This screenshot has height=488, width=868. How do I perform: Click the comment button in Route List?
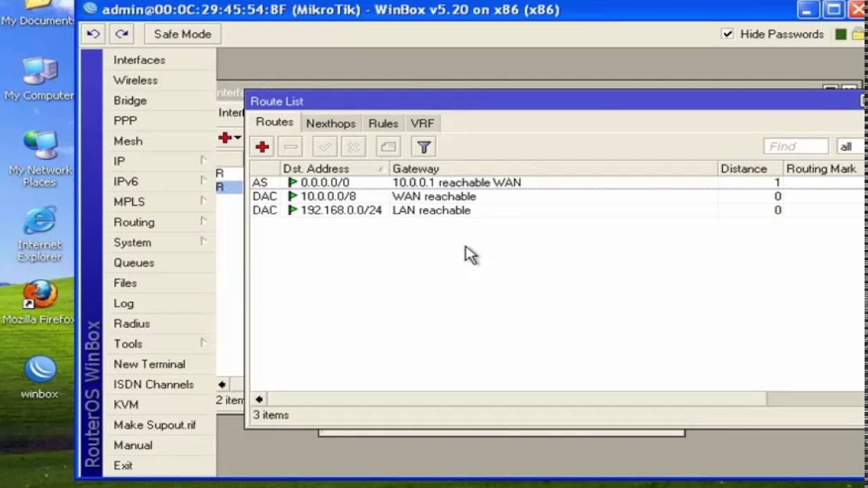coord(387,146)
